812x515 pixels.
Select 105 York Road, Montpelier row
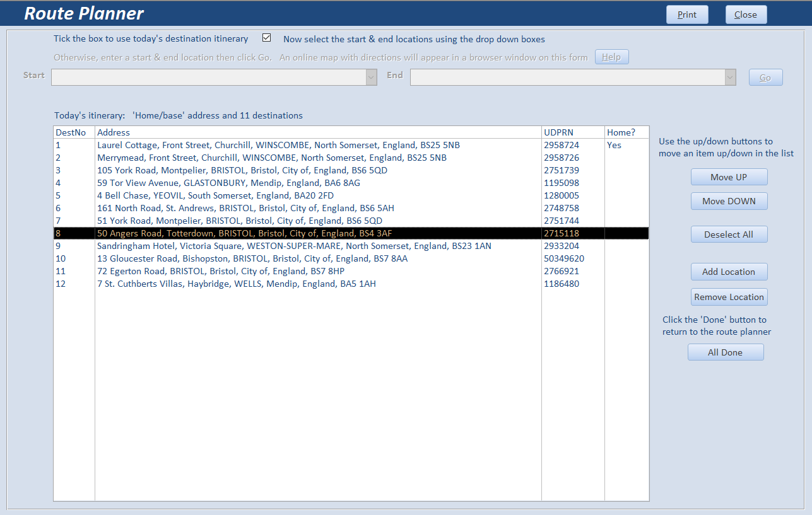351,170
